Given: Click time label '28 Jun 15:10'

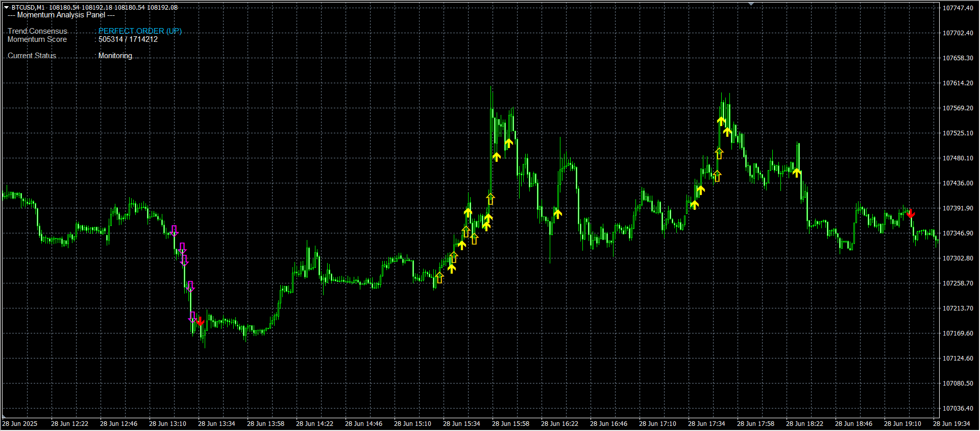Looking at the screenshot, I should [413, 424].
